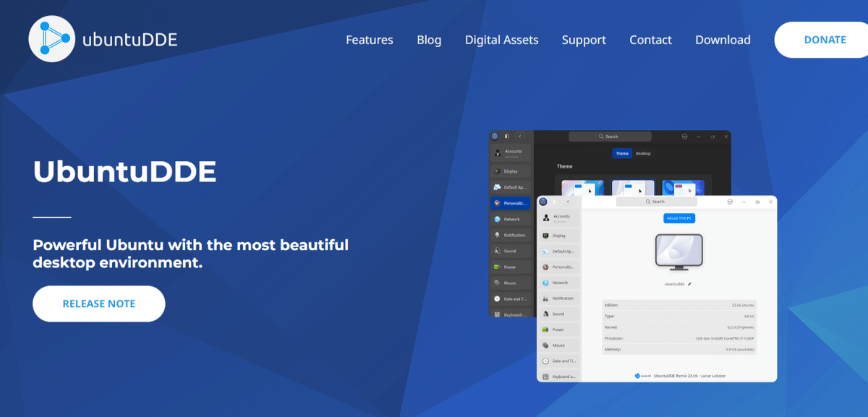Open the menu icon in the light window titlebar
This screenshot has height=417, width=868.
(731, 202)
